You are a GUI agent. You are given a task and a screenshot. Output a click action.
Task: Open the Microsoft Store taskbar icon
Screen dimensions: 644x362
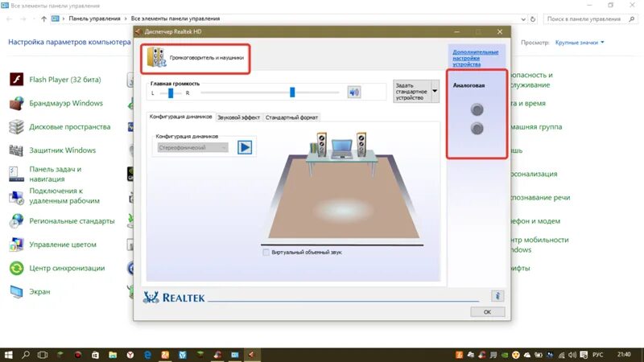(95, 355)
